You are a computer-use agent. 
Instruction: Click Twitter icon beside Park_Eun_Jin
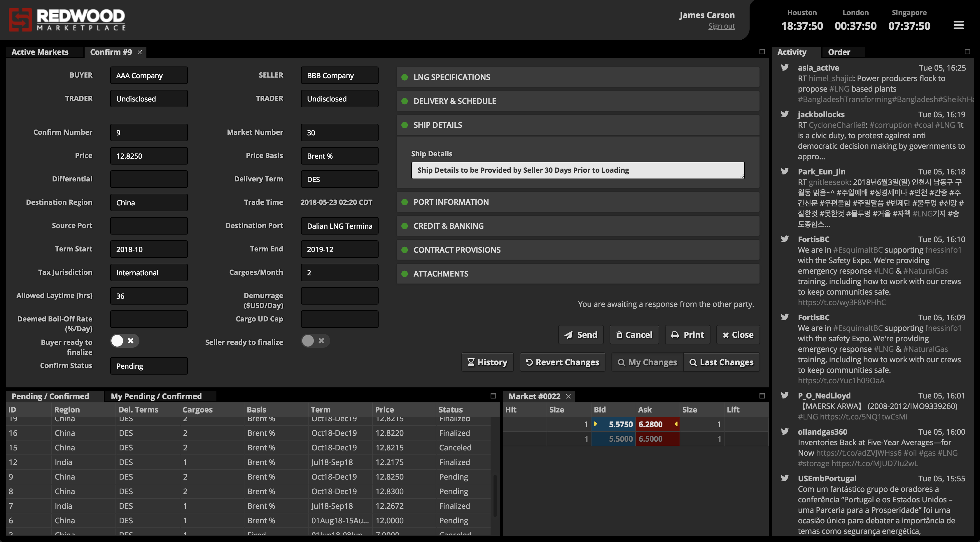point(785,171)
